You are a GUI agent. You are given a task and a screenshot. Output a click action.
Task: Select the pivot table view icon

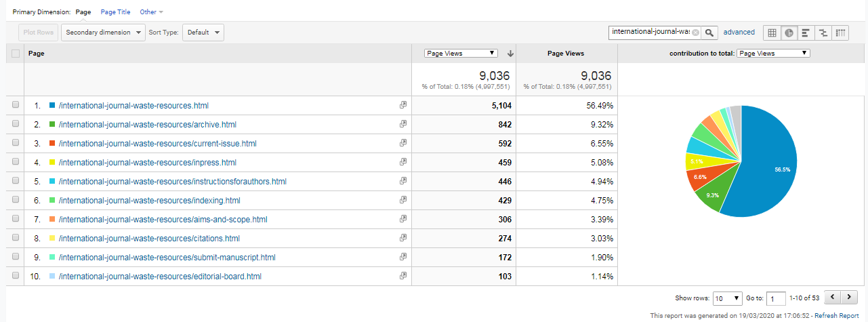click(840, 32)
